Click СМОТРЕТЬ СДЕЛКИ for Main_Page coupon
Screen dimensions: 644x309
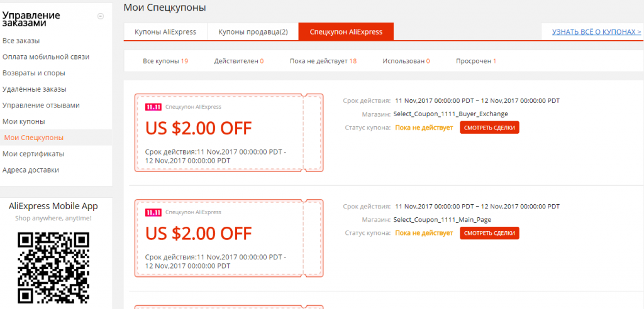(x=489, y=233)
